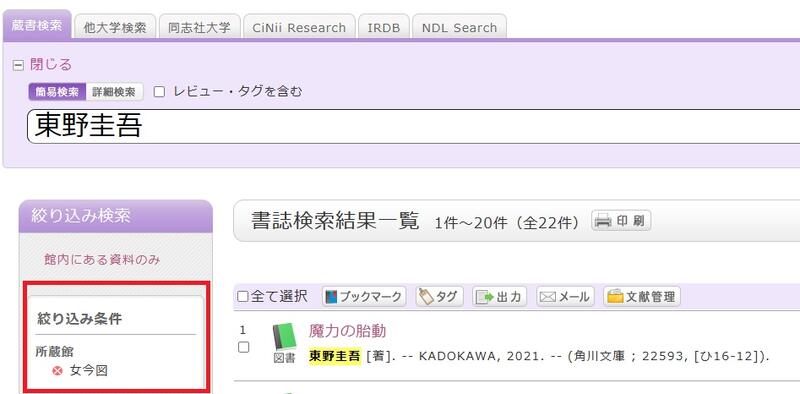
Task: Switch to the CiNii Research tab
Action: (x=299, y=28)
